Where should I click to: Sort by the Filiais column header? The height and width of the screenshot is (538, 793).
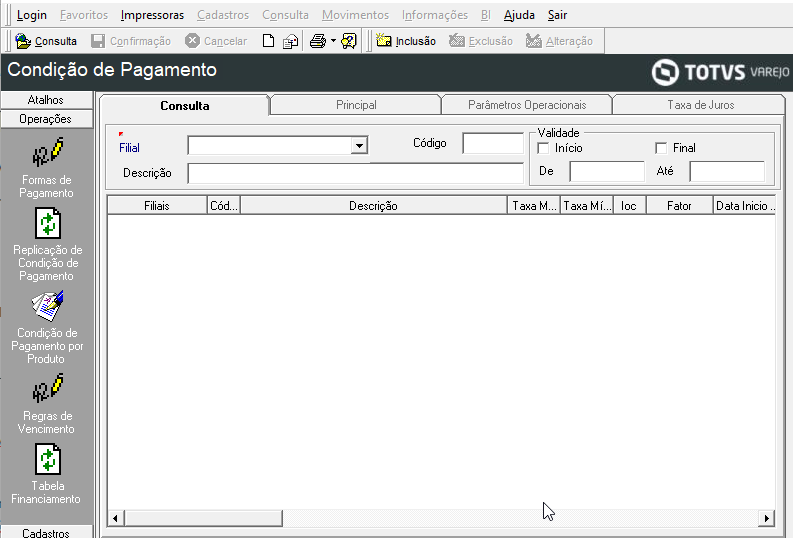pyautogui.click(x=157, y=206)
